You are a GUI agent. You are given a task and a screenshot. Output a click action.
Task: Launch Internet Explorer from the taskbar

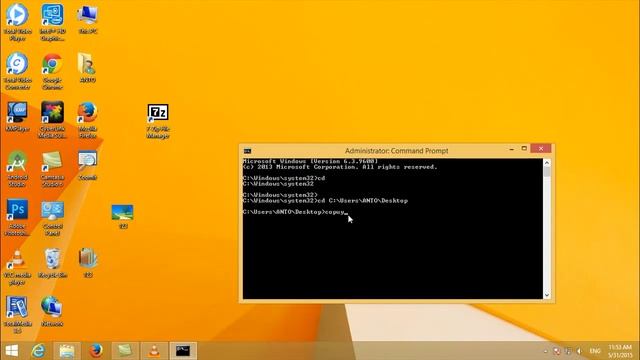point(38,351)
